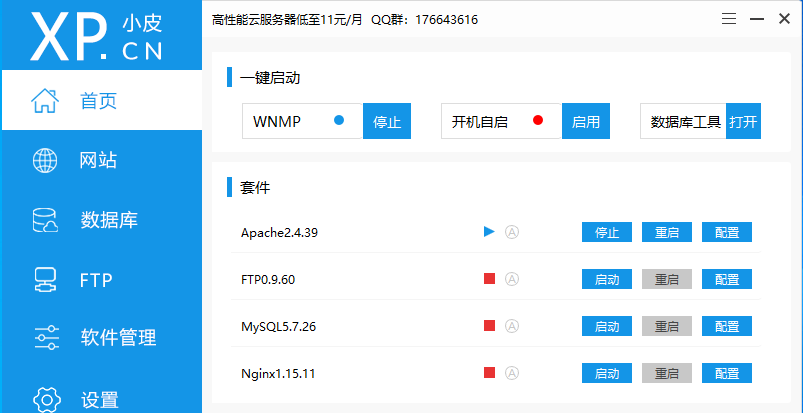Select the Nginx1.15.11 row label
803x413 pixels.
point(278,374)
